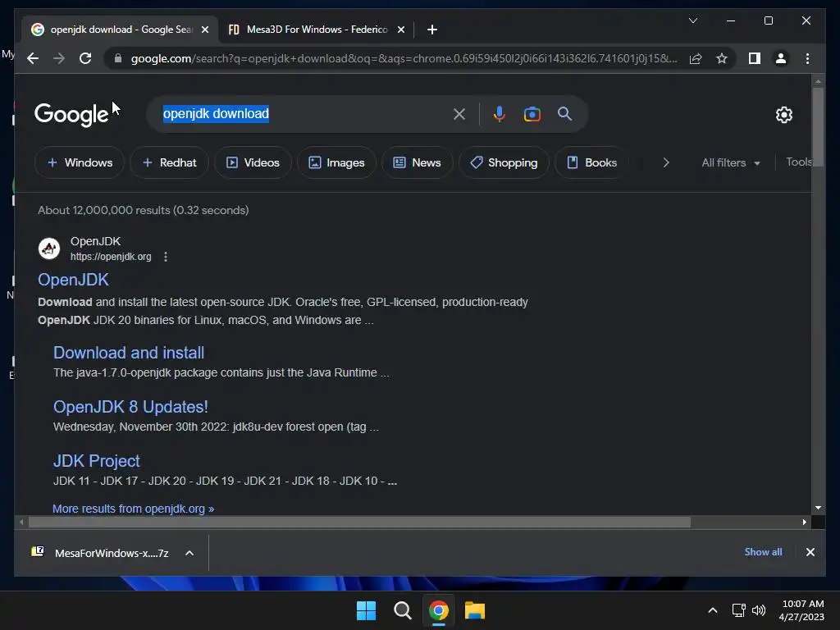
Task: Click horizontal scrollbar left arrow
Action: [21, 522]
